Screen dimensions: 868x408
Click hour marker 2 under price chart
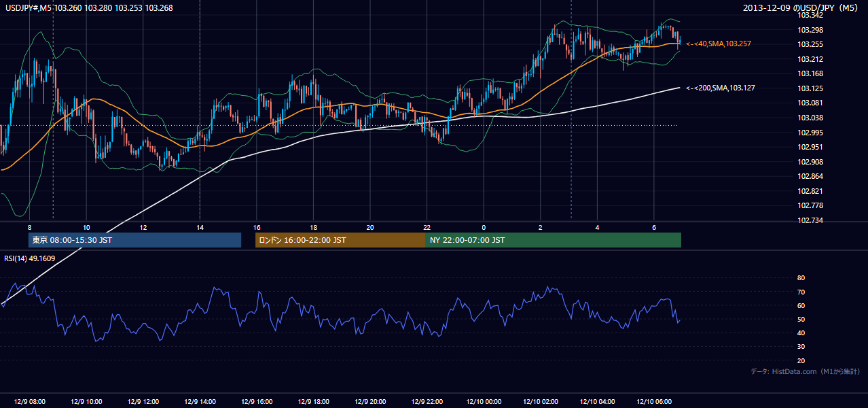(541, 227)
